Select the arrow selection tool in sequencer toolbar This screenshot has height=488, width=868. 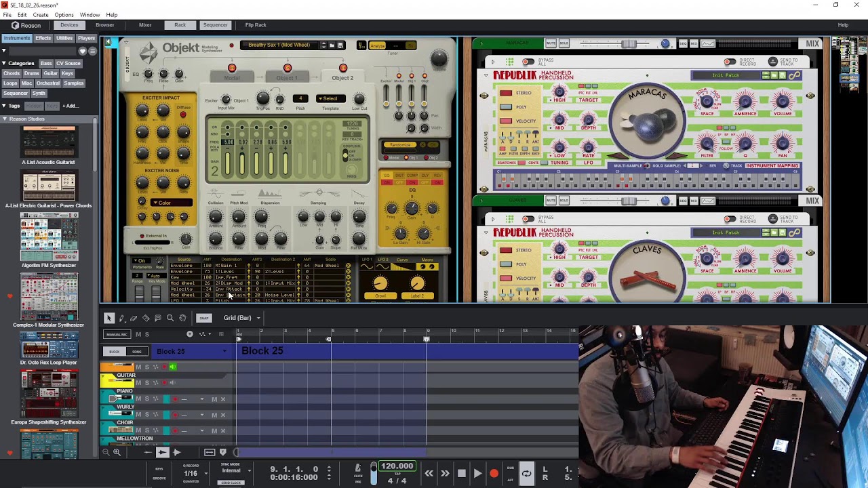(x=109, y=318)
